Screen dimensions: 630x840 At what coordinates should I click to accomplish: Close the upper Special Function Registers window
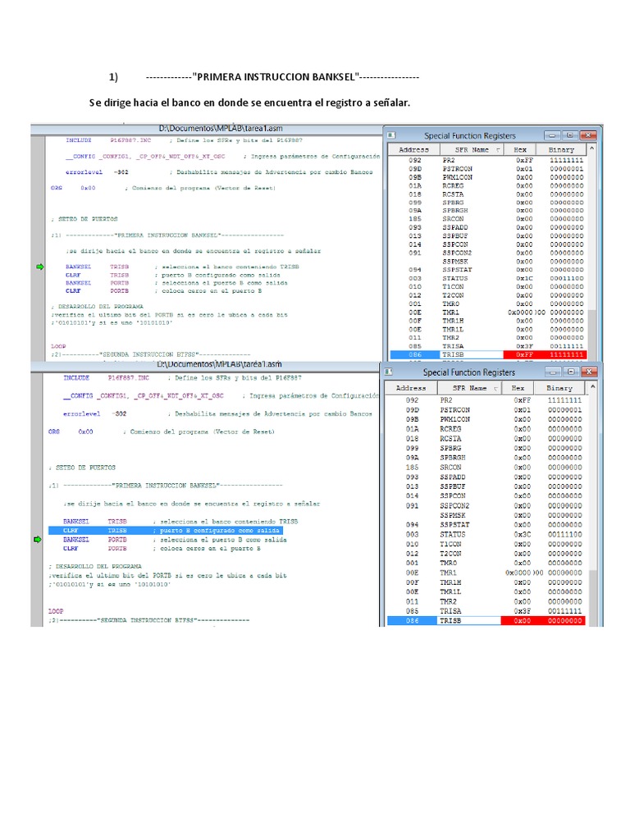587,135
